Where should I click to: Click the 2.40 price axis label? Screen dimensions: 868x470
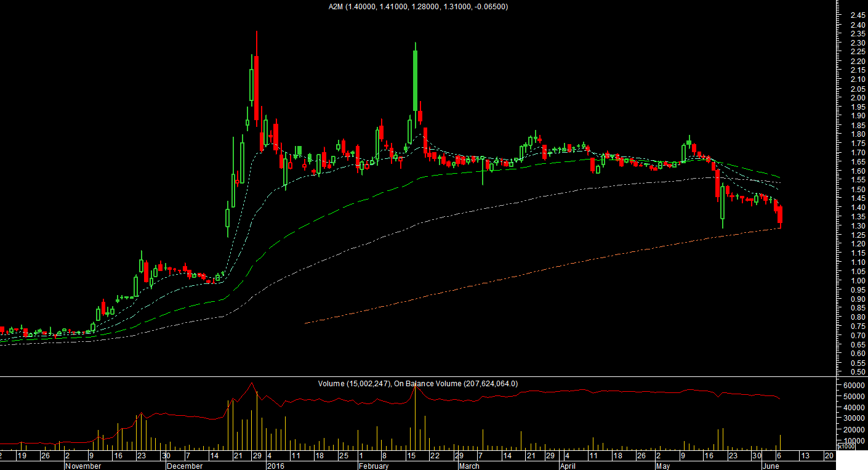tap(857, 25)
